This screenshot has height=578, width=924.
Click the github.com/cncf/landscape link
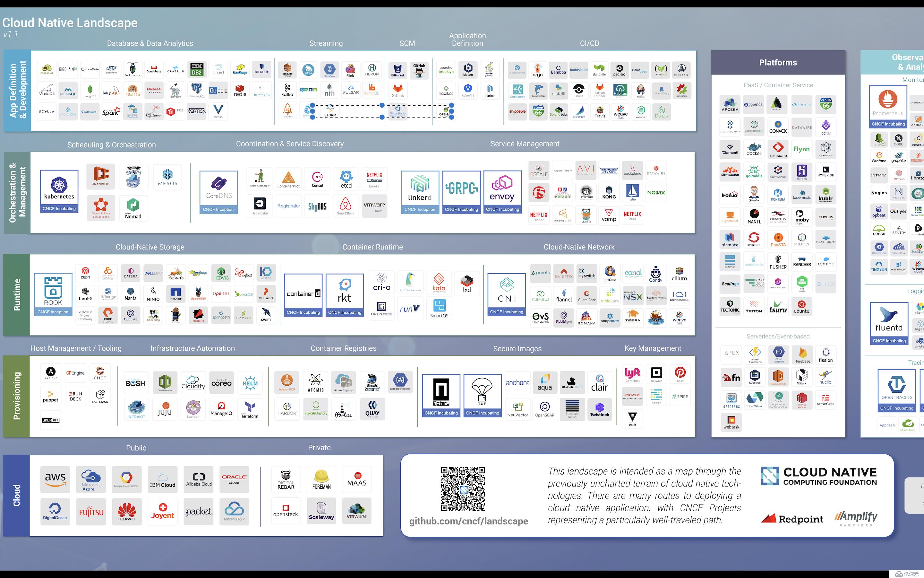[x=468, y=521]
